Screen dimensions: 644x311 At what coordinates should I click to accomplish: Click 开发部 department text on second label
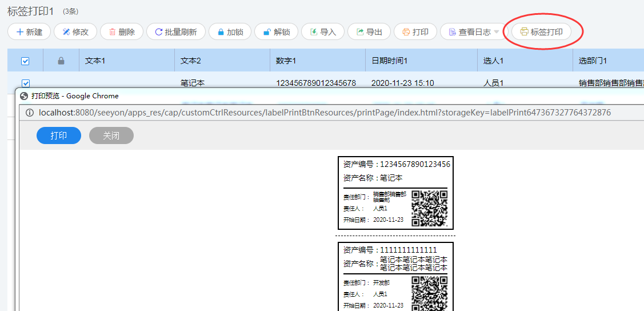(x=381, y=282)
